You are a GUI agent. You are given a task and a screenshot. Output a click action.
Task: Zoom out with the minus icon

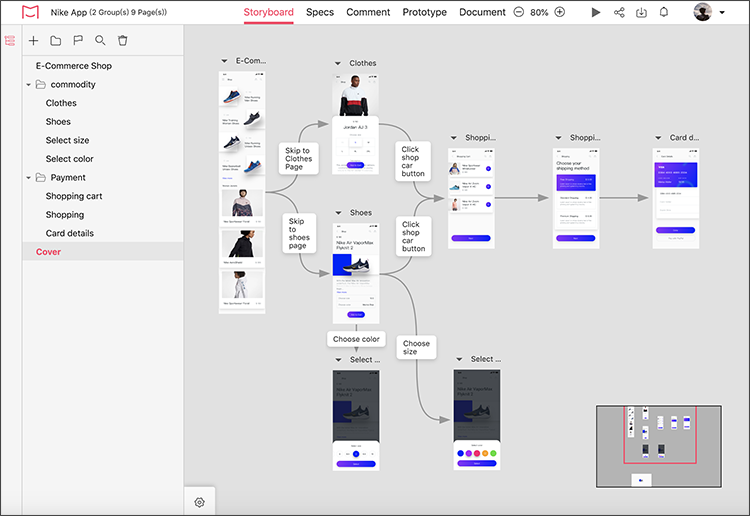[x=518, y=12]
